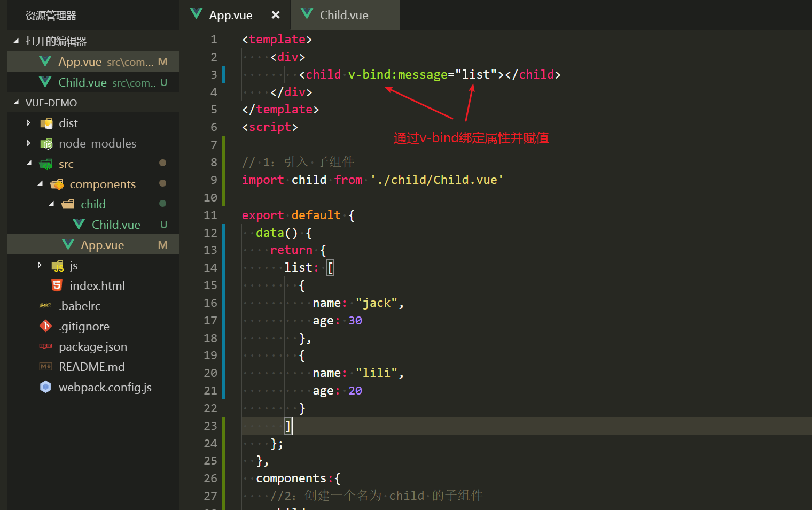Click line number 23 in the gutter
Image resolution: width=812 pixels, height=510 pixels.
tap(210, 426)
